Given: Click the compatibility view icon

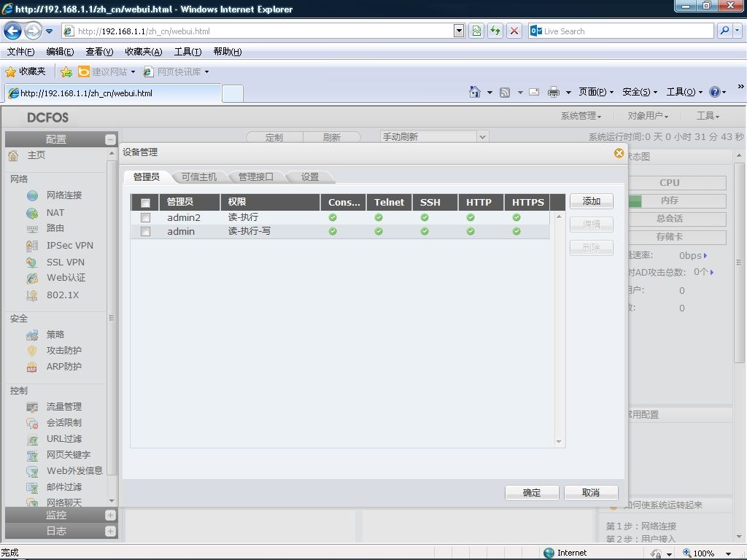Looking at the screenshot, I should pyautogui.click(x=476, y=31).
